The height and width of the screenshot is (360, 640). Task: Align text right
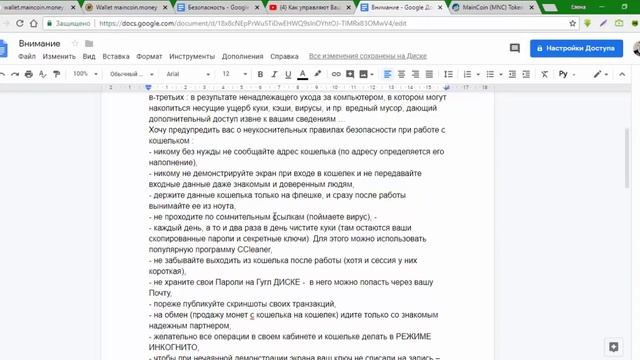click(415, 74)
